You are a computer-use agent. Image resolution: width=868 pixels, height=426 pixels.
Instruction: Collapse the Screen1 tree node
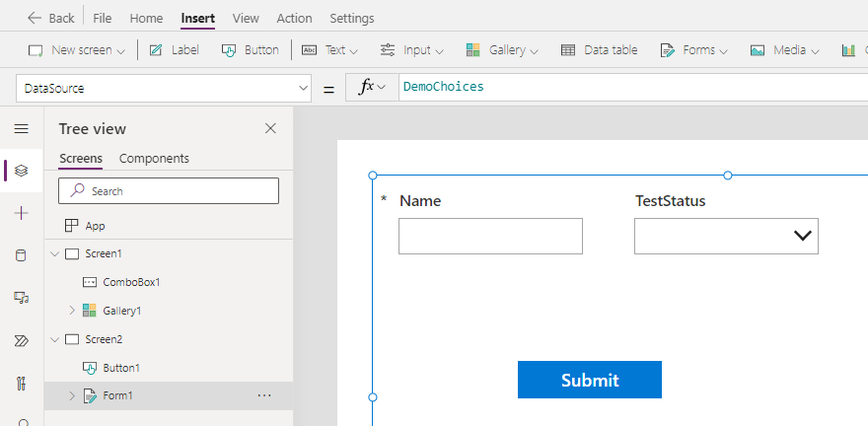(55, 254)
